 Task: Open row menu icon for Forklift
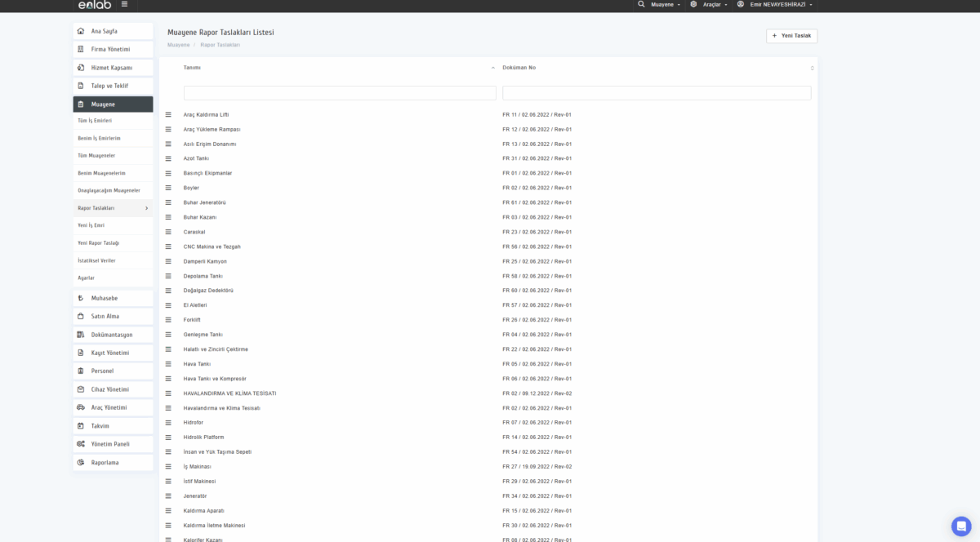click(168, 320)
